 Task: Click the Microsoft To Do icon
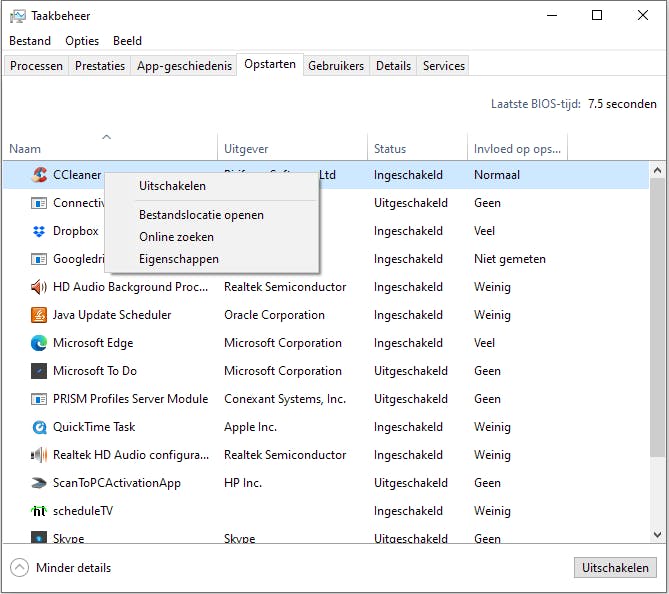pyautogui.click(x=39, y=371)
